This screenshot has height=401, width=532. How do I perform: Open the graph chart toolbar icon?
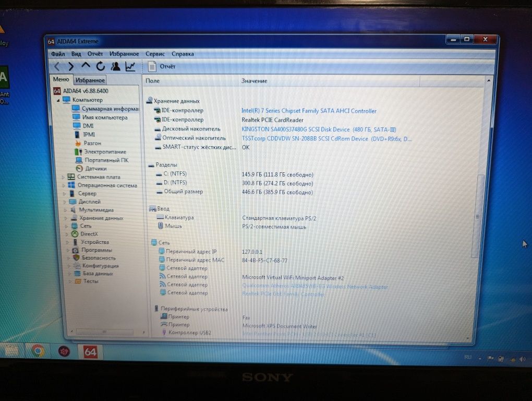point(130,66)
